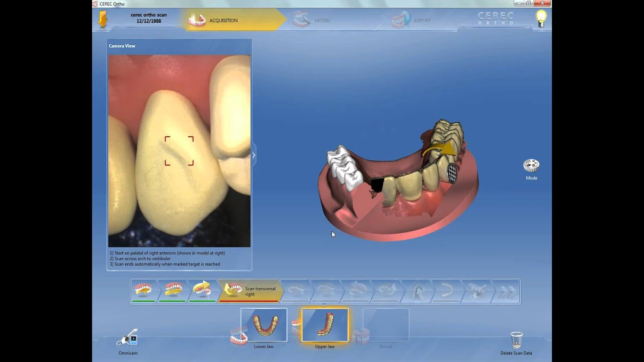Click the Scan transversal right step

250,291
